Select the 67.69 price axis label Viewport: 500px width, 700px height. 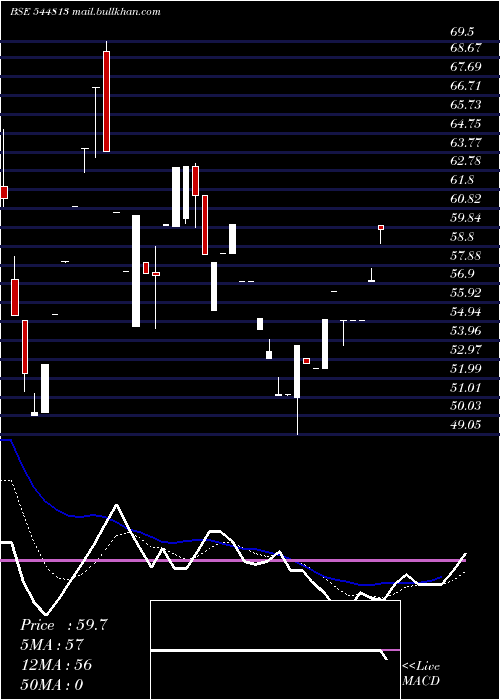[x=466, y=67]
